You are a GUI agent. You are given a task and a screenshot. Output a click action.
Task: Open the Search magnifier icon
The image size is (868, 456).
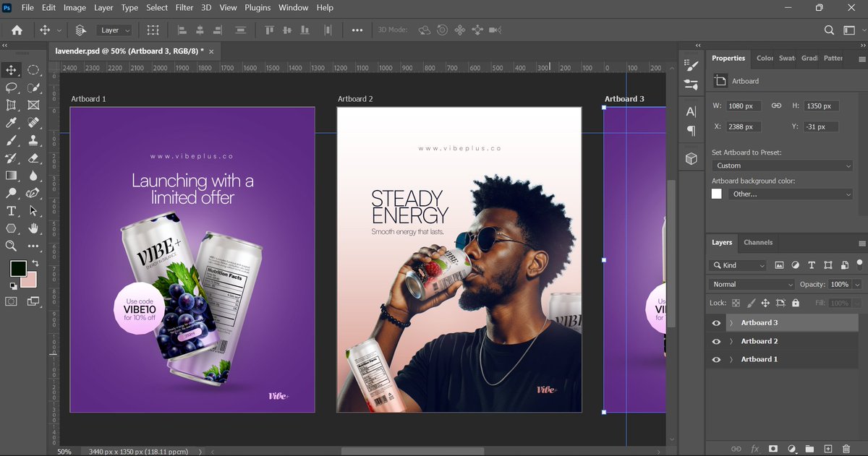[x=830, y=30]
